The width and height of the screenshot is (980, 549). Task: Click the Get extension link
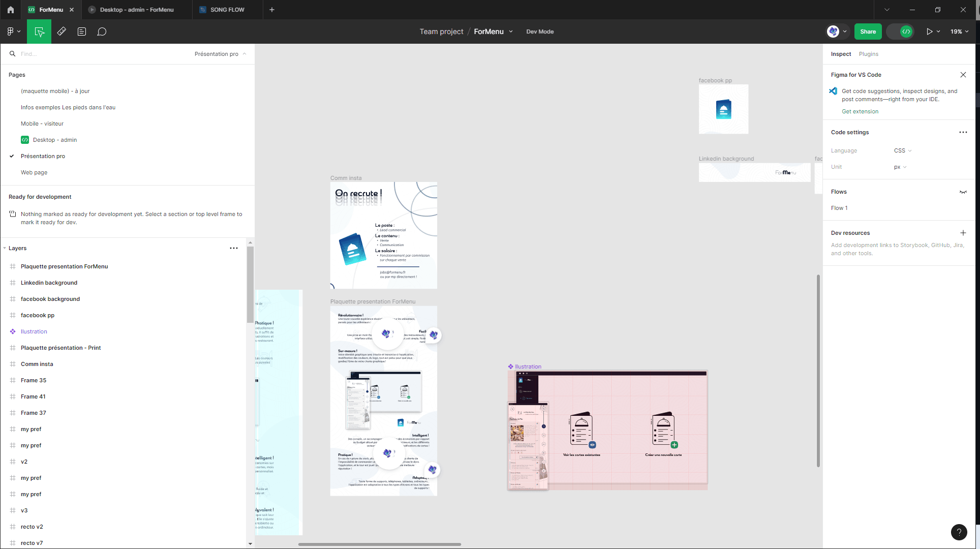pyautogui.click(x=860, y=111)
